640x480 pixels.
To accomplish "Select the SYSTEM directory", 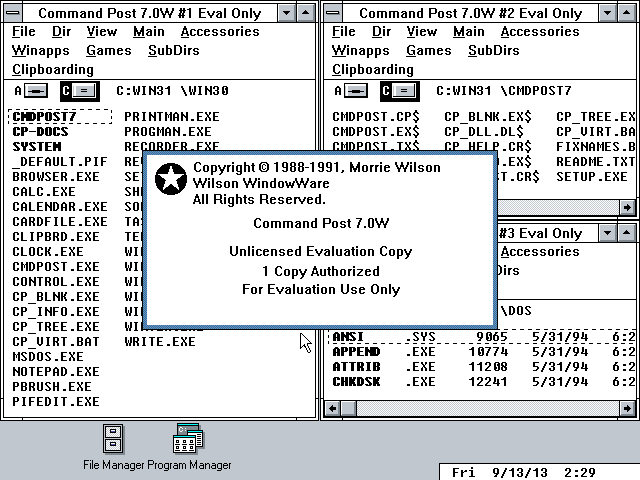I will [x=37, y=147].
